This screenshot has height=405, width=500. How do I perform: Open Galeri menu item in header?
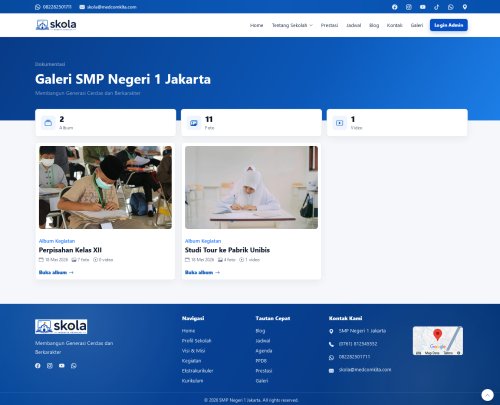pyautogui.click(x=417, y=25)
